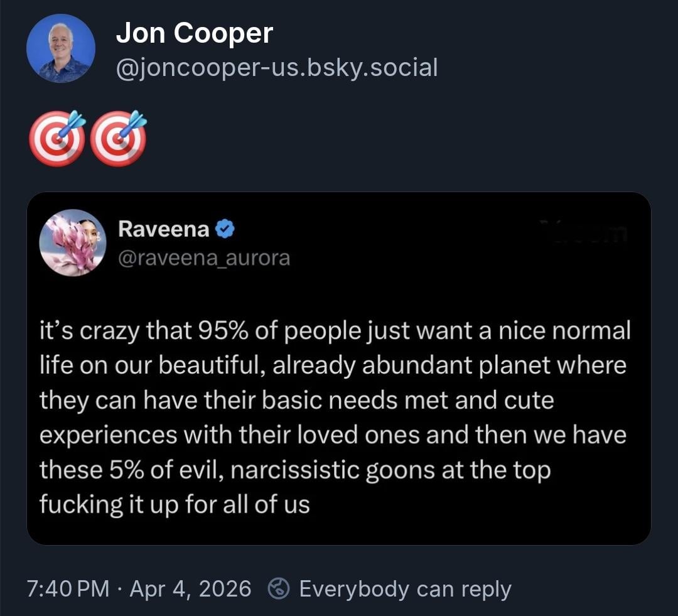The width and height of the screenshot is (678, 616).
Task: Click the line starting "life on our beautiful"
Action: (x=333, y=365)
